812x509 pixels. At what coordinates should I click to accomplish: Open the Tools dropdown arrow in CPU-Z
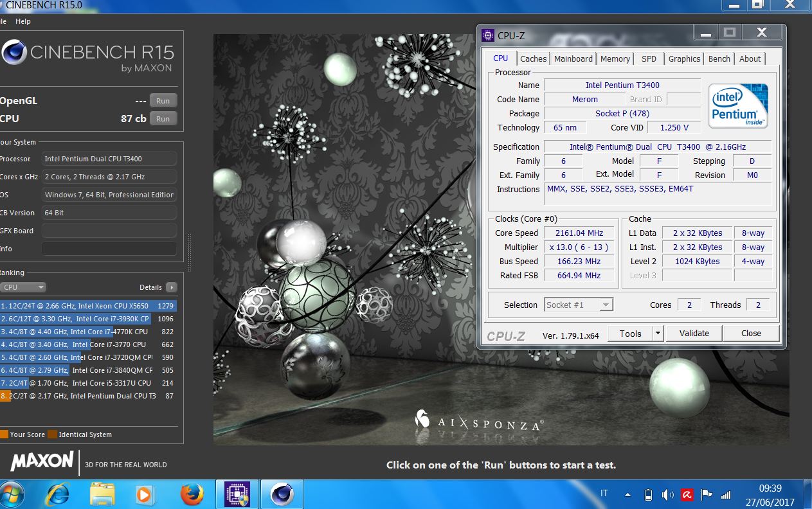click(658, 334)
